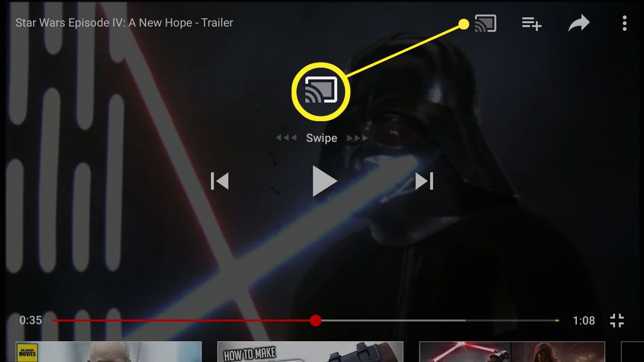This screenshot has width=644, height=362.
Task: Click the video title Star Wars Episode IV
Action: tap(124, 23)
